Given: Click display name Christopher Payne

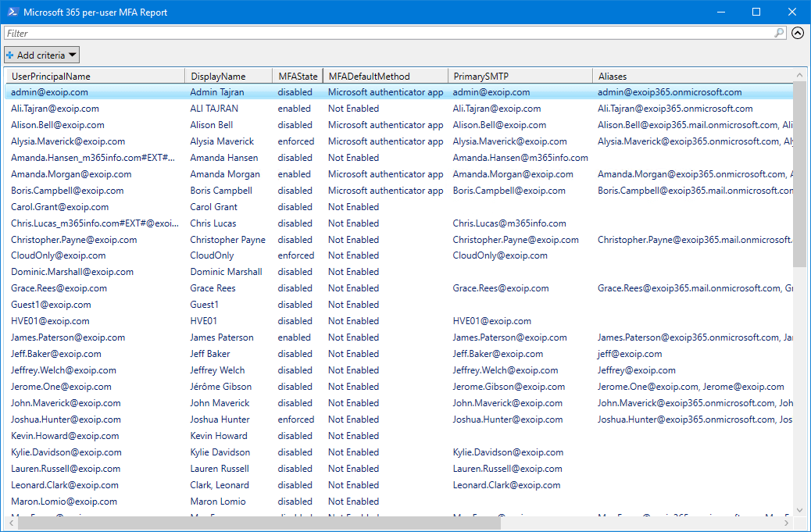Looking at the screenshot, I should [227, 240].
